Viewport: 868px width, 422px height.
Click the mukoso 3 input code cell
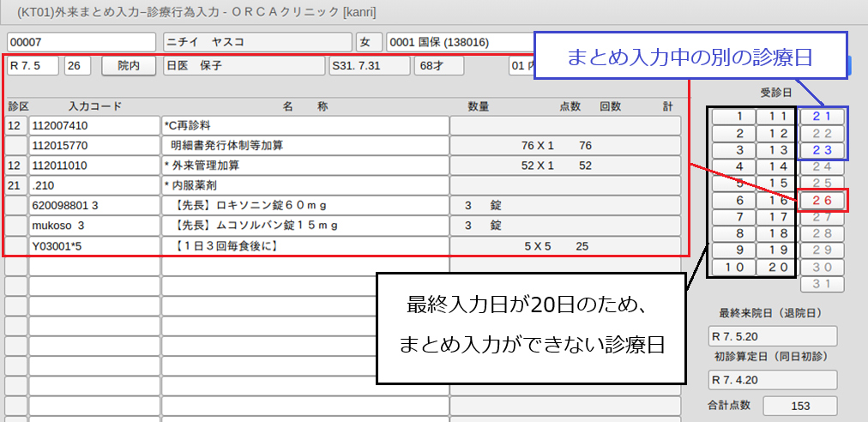pyautogui.click(x=94, y=226)
